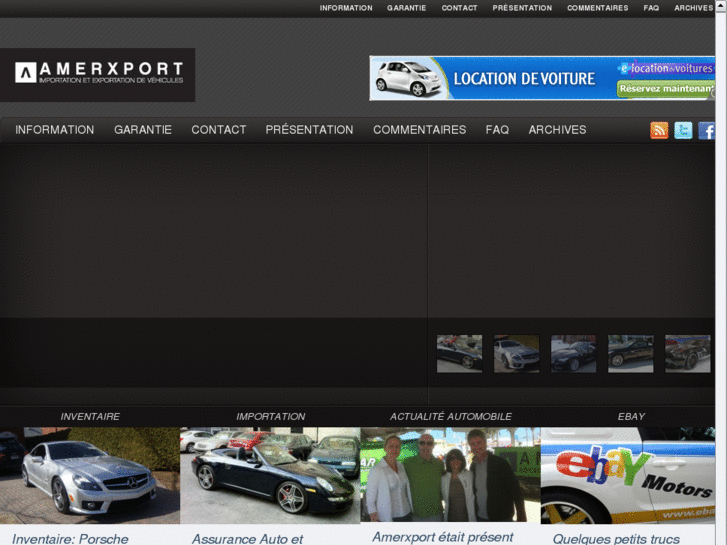Click the Amerxport logo
This screenshot has width=727, height=545.
point(98,73)
